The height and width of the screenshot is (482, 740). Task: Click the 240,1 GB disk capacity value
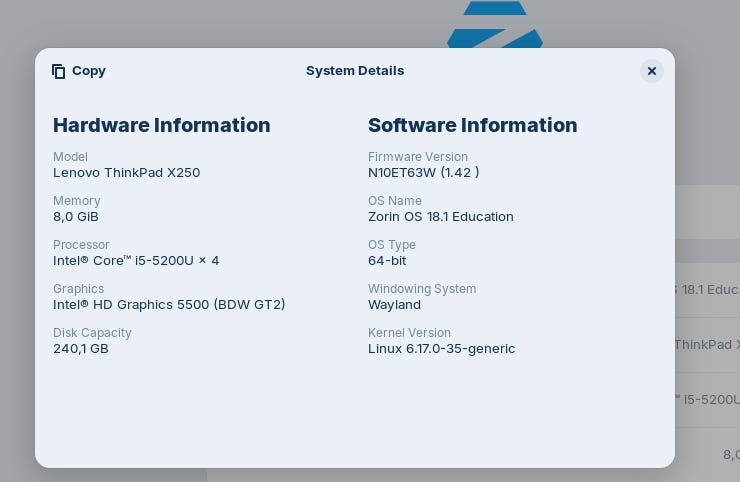tap(81, 349)
